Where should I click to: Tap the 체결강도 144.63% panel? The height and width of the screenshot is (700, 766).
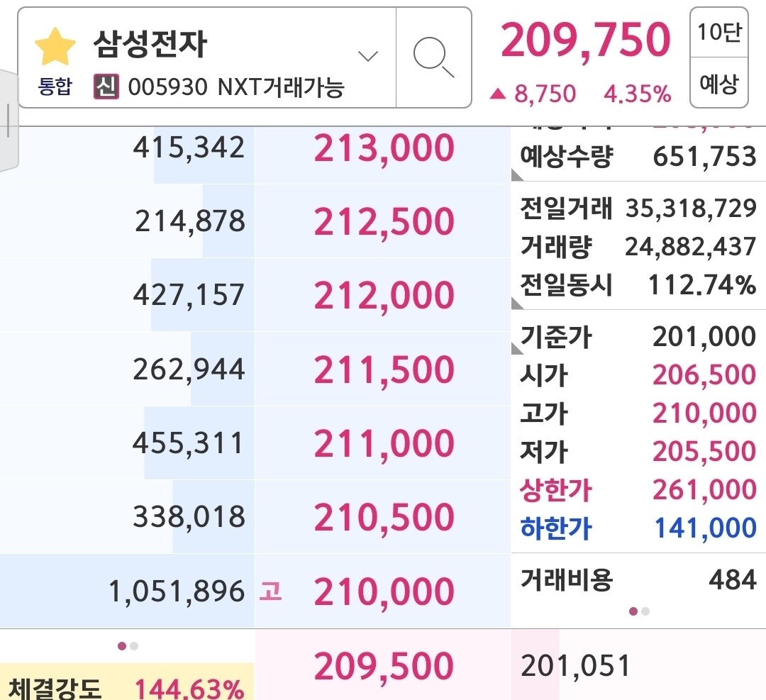coord(126,685)
